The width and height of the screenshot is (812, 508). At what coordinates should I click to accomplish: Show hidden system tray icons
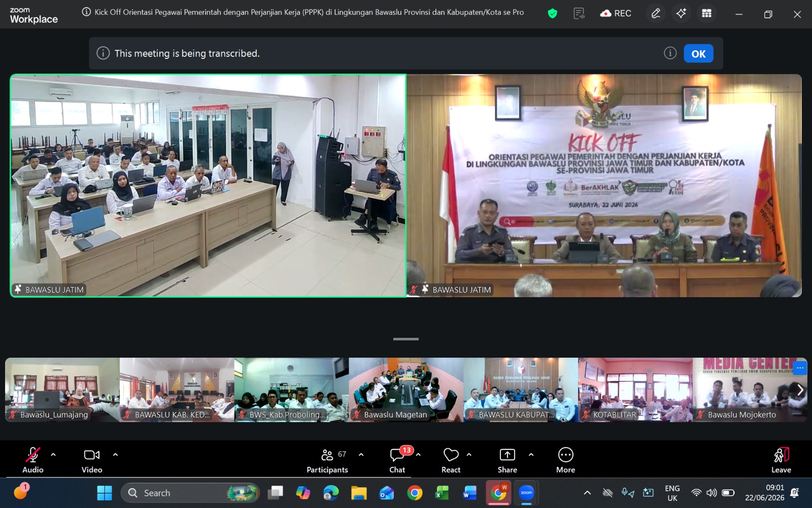pos(587,493)
